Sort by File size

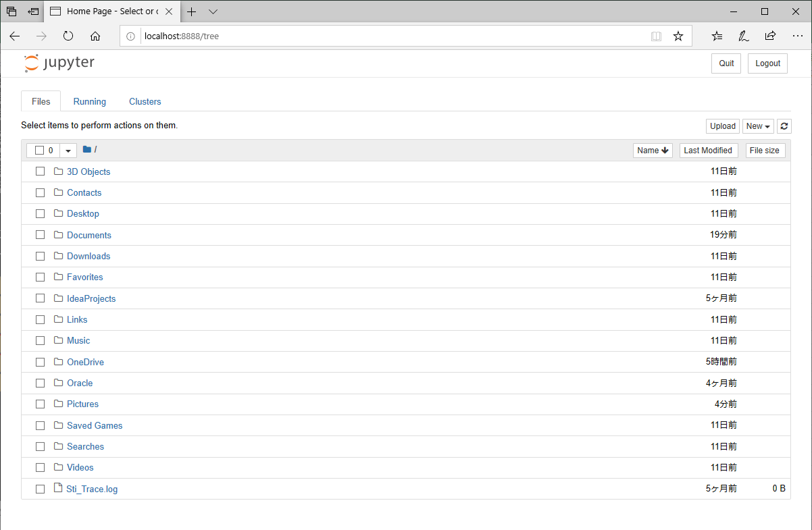tap(765, 151)
